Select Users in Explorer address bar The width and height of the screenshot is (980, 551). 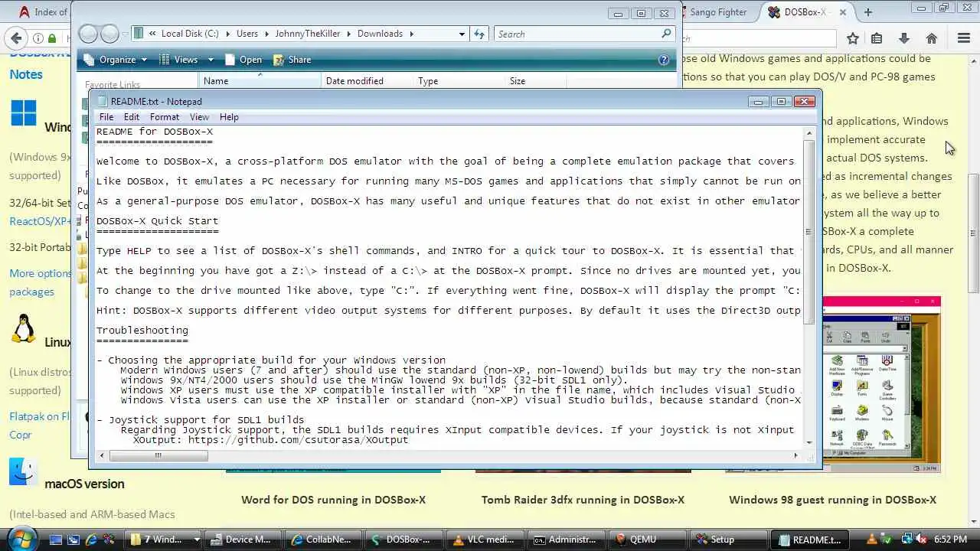point(247,34)
